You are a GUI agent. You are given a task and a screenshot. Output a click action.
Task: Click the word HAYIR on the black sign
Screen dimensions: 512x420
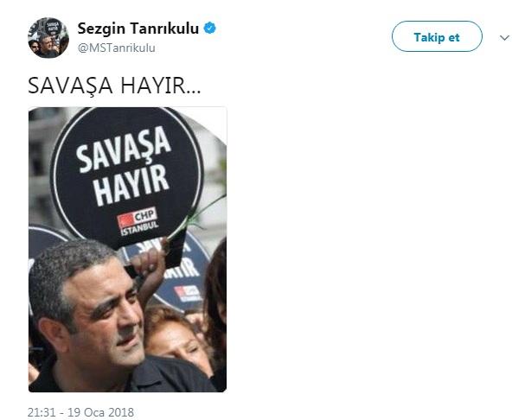coord(131,185)
